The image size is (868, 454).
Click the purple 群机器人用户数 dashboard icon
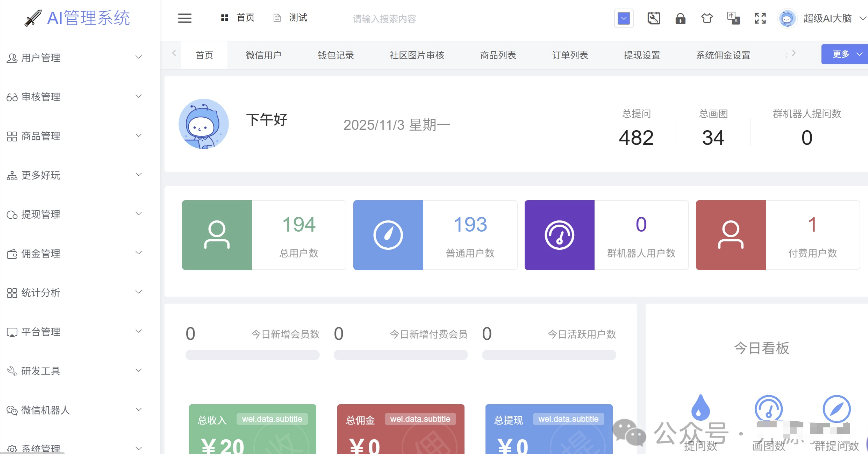[559, 235]
